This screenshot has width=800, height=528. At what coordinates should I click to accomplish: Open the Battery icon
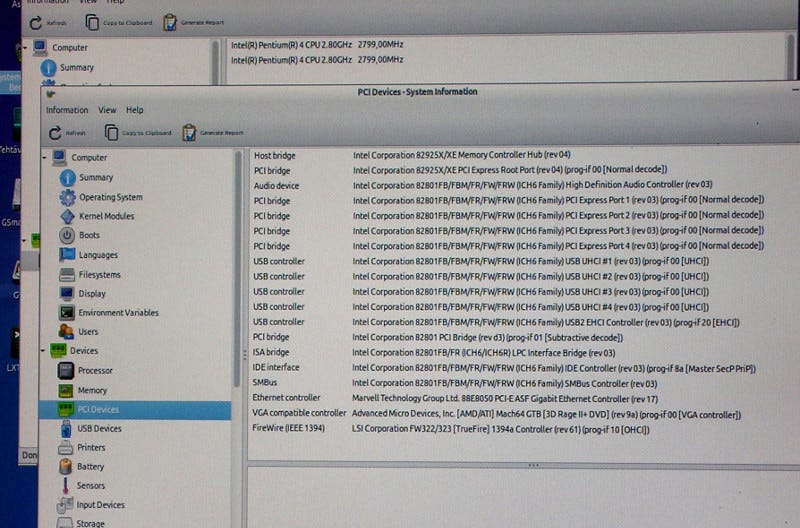click(65, 466)
